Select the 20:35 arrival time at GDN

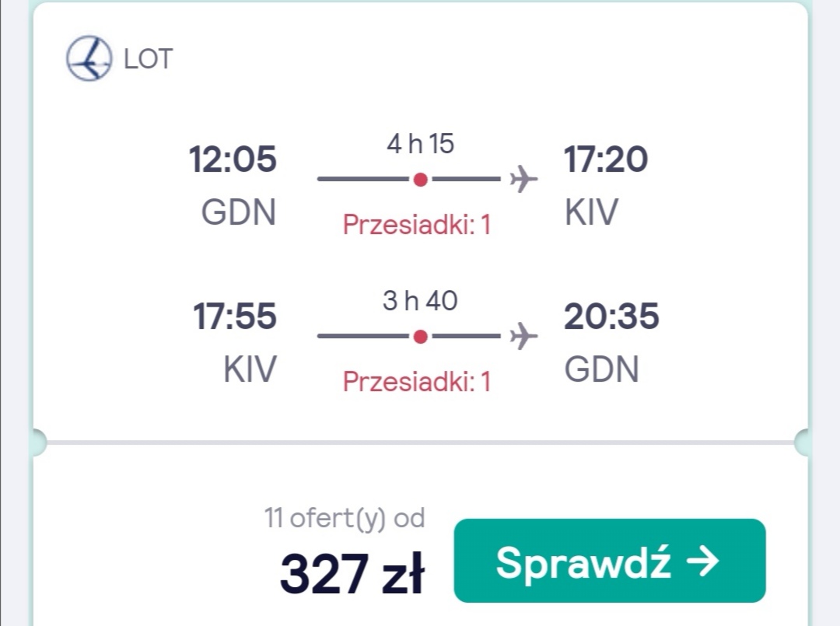(611, 316)
